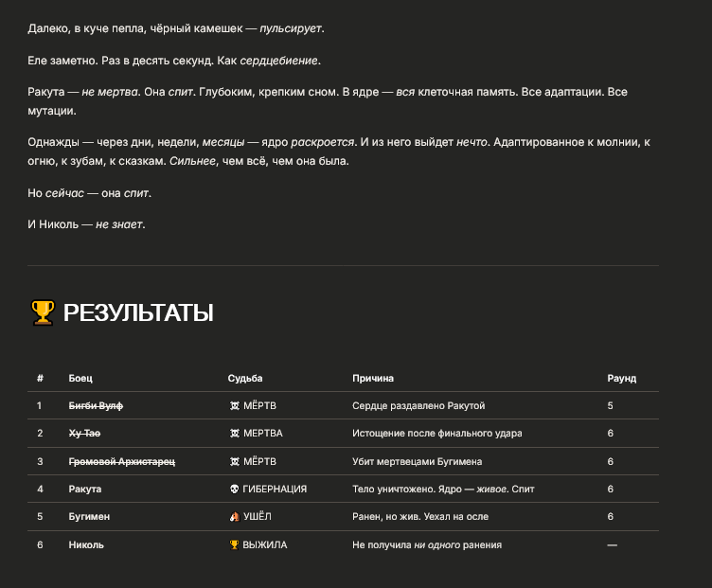Image resolution: width=712 pixels, height=588 pixels.
Task: Click the italic word 'пульсирует' in first paragraph
Action: pyautogui.click(x=291, y=28)
